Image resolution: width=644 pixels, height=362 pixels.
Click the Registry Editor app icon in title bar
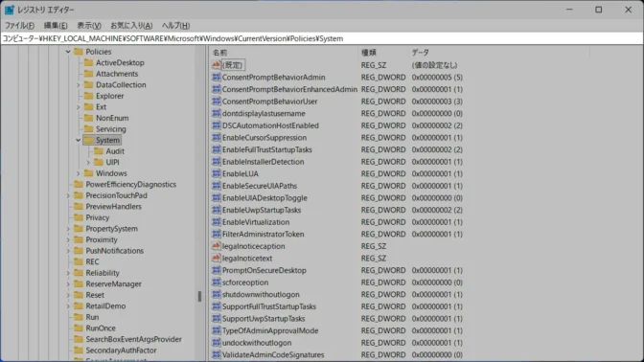(9, 10)
